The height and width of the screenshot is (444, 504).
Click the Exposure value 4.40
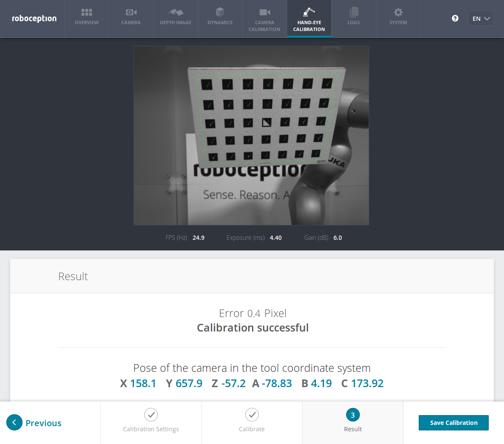[275, 238]
